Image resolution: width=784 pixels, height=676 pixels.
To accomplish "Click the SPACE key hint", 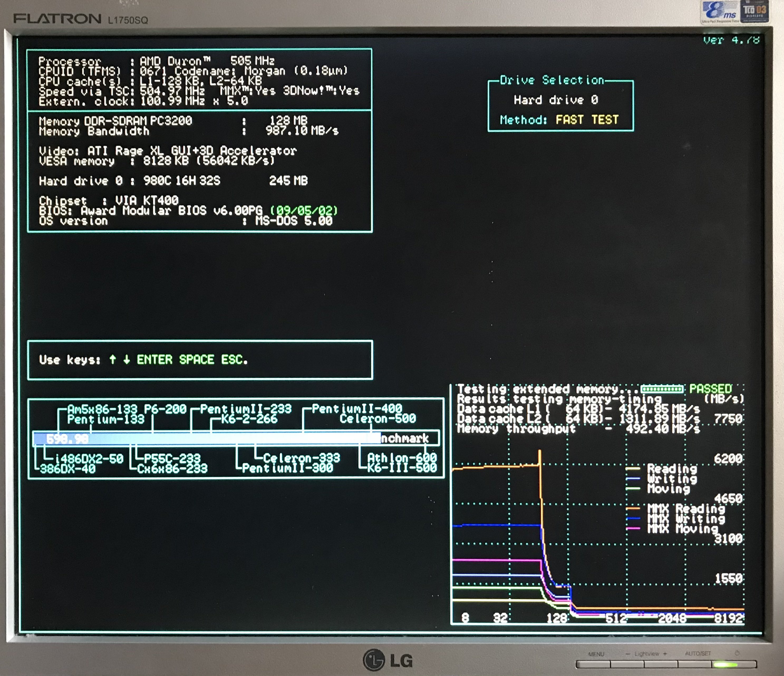I will pyautogui.click(x=196, y=359).
